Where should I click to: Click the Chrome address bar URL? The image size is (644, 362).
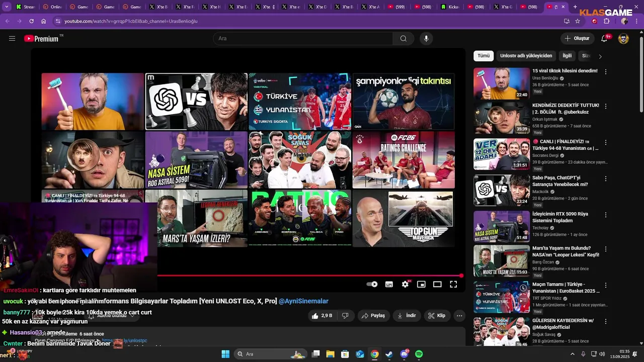click(x=131, y=21)
